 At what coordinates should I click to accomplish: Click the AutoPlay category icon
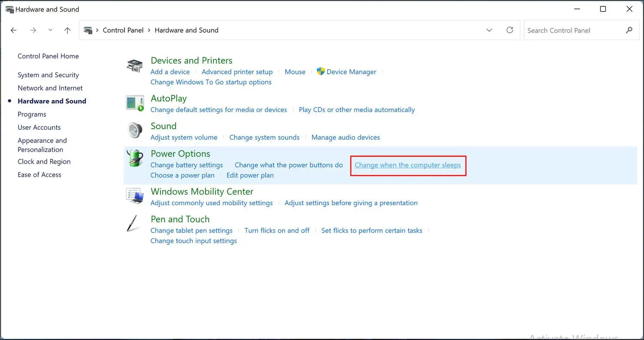135,103
